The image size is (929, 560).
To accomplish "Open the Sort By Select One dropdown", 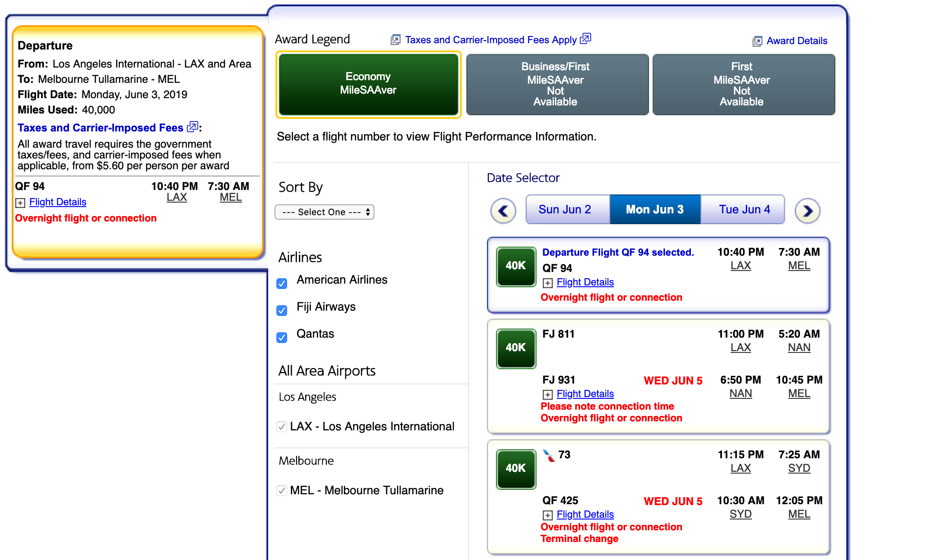I will click(325, 212).
